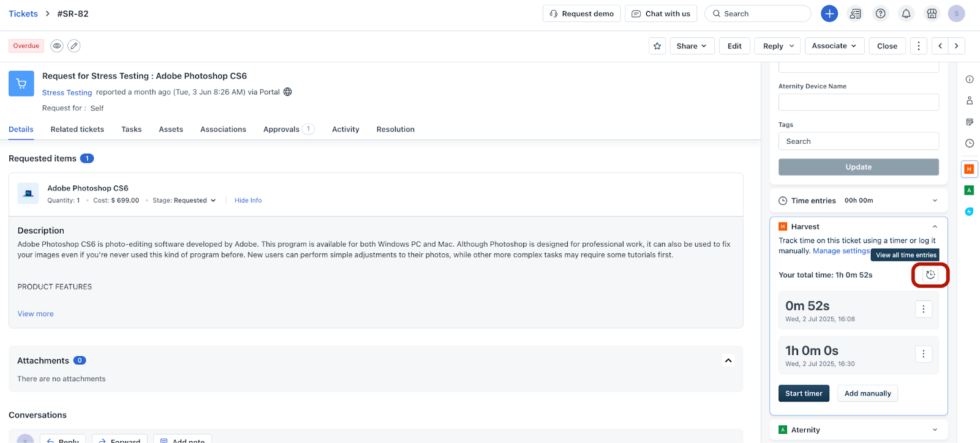Open the Approvals tab
This screenshot has height=443, width=980.
(x=288, y=129)
